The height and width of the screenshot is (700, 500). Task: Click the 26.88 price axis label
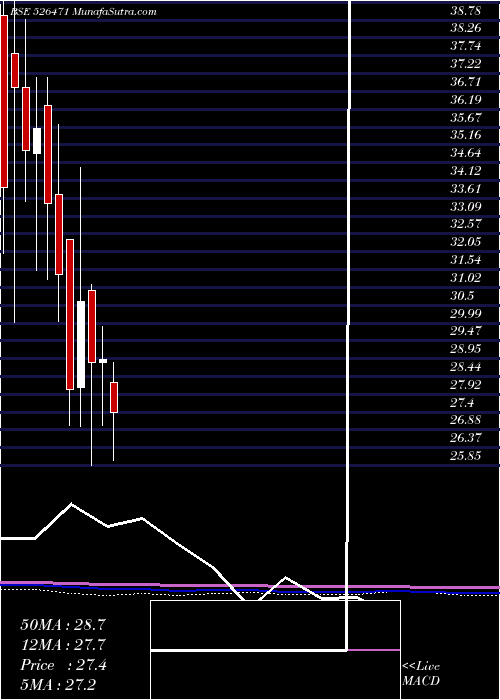466,420
